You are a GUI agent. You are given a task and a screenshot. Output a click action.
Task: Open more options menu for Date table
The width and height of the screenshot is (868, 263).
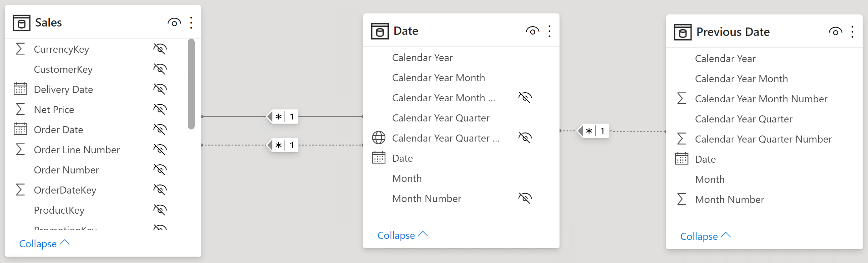(549, 31)
